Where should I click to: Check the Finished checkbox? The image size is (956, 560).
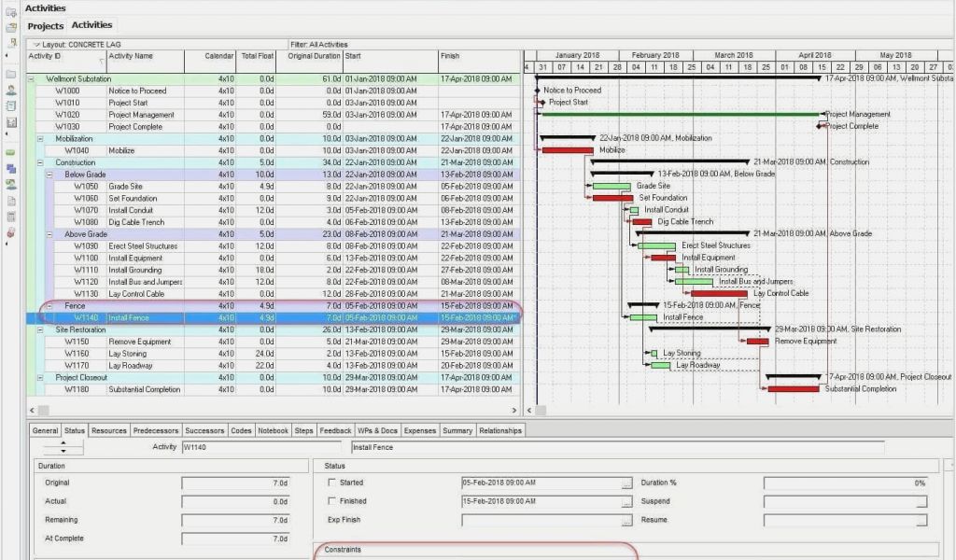[x=331, y=501]
